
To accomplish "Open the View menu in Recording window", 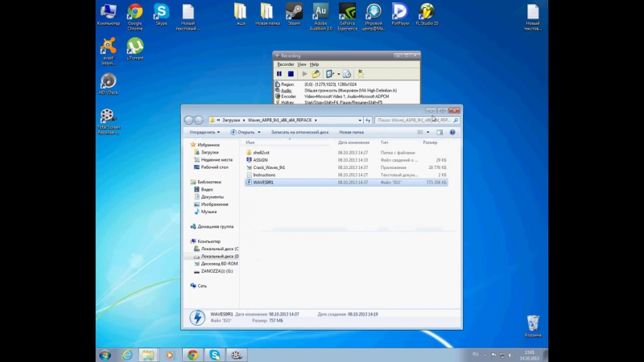I will point(302,64).
